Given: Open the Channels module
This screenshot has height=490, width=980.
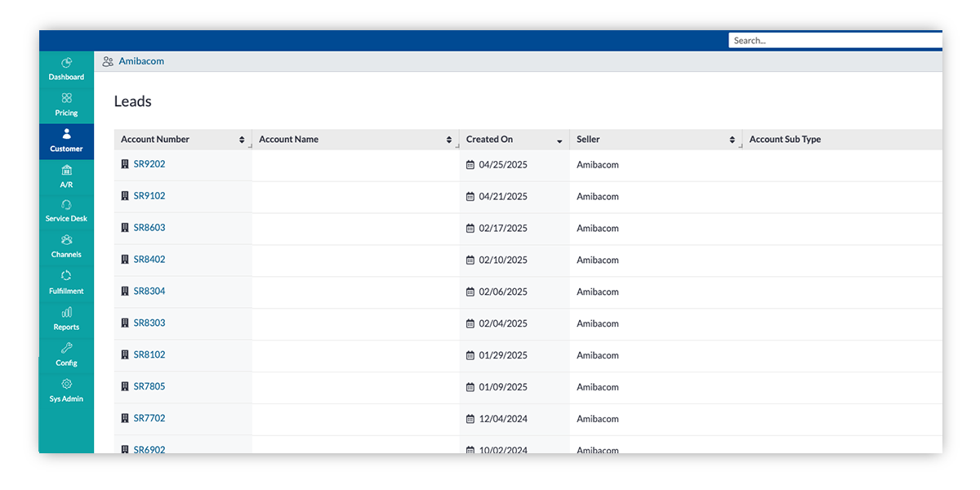Looking at the screenshot, I should (x=66, y=247).
